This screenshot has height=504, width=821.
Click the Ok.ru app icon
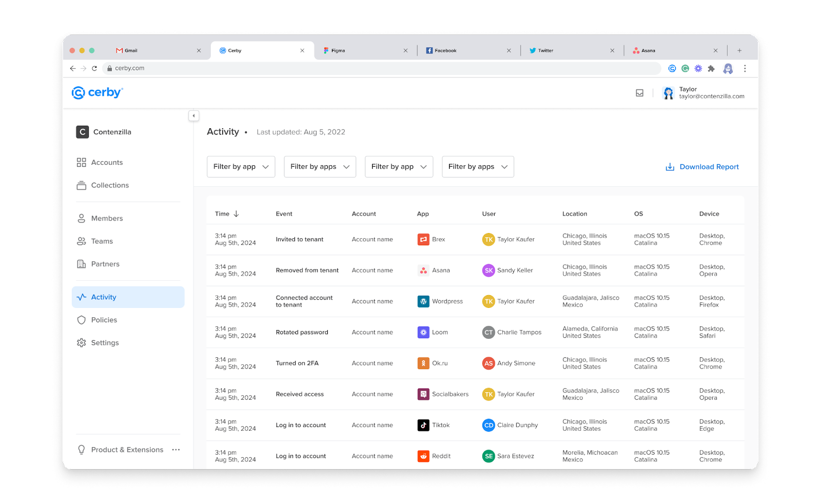(x=423, y=363)
